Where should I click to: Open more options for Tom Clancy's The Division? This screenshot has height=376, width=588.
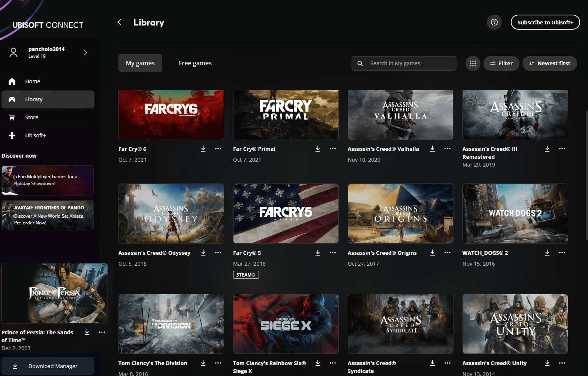point(218,363)
